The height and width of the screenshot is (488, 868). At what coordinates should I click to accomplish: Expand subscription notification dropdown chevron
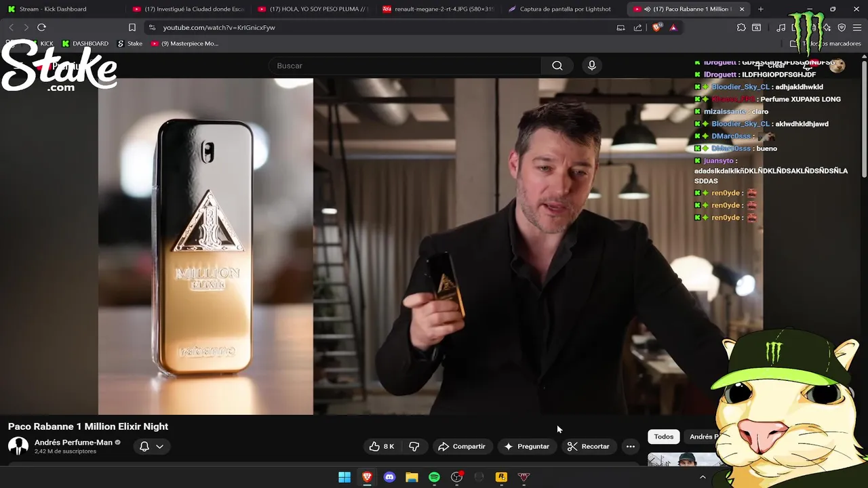pyautogui.click(x=160, y=446)
